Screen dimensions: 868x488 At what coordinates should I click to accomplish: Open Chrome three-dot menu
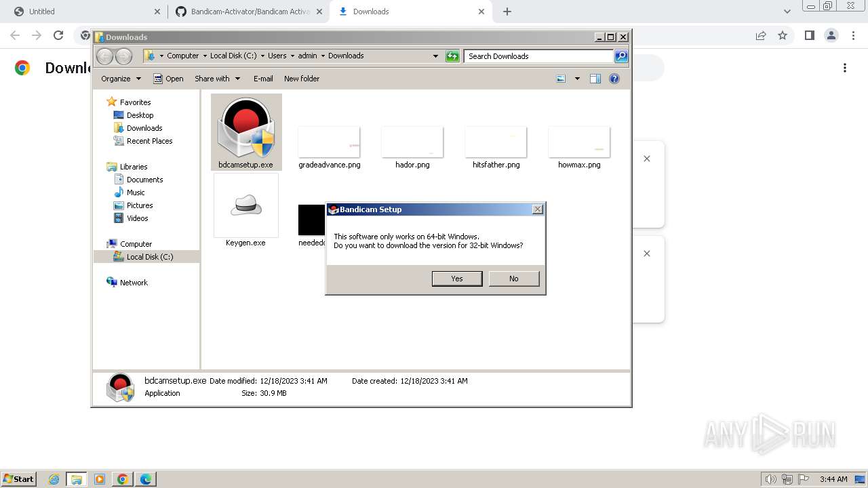[852, 35]
